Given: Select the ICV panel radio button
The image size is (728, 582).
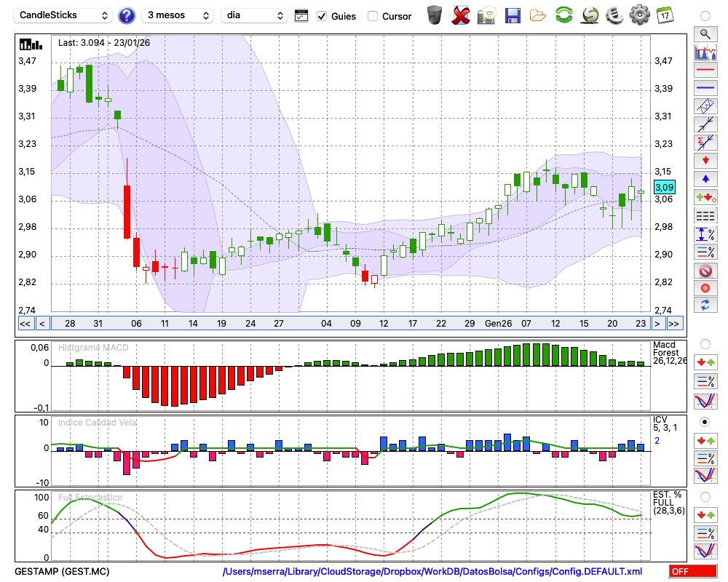Looking at the screenshot, I should tap(705, 422).
